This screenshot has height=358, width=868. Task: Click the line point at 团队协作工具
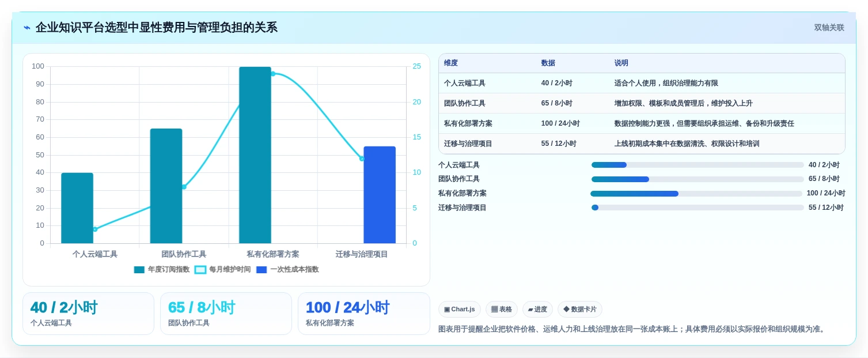[x=184, y=187]
